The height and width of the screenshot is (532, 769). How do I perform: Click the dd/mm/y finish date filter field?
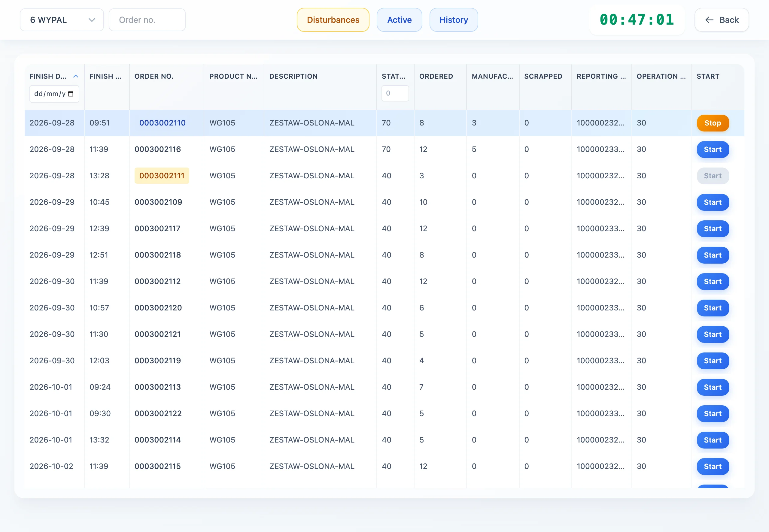(54, 94)
